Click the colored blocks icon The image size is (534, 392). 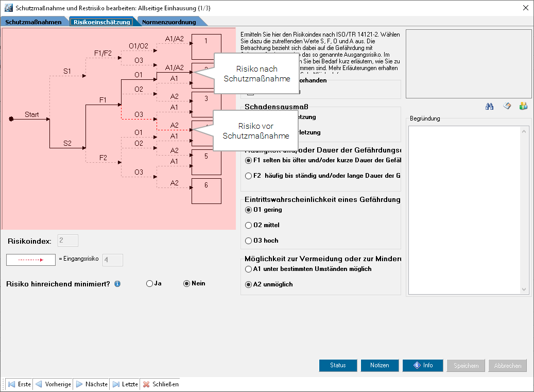[x=523, y=106]
